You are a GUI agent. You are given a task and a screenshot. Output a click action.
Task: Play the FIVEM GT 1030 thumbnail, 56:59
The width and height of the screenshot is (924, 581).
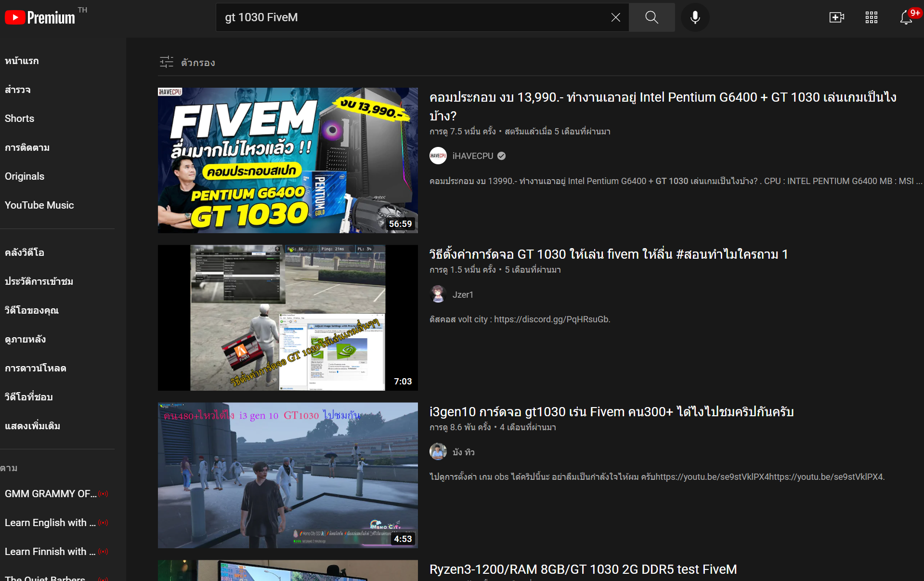click(287, 160)
